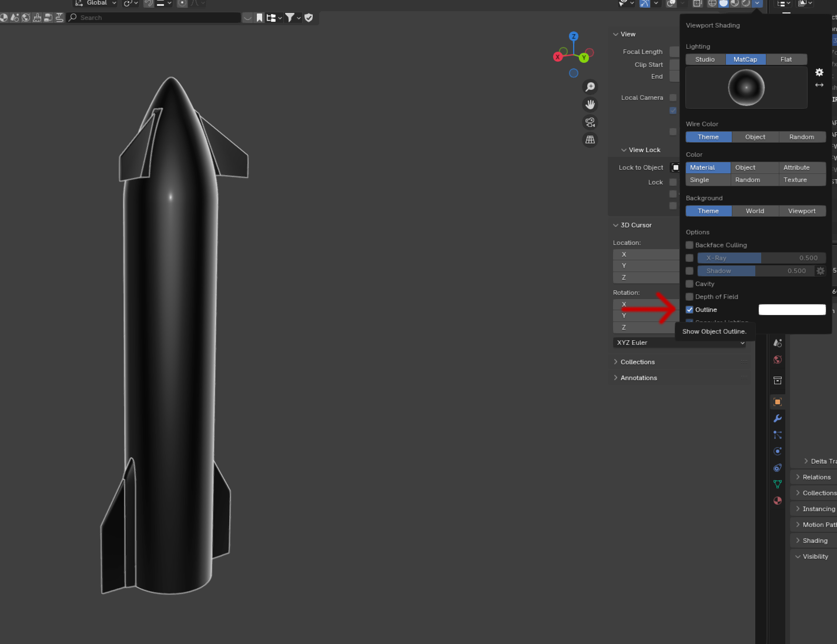Open the Physics properties tab icon
837x644 pixels.
point(778,451)
